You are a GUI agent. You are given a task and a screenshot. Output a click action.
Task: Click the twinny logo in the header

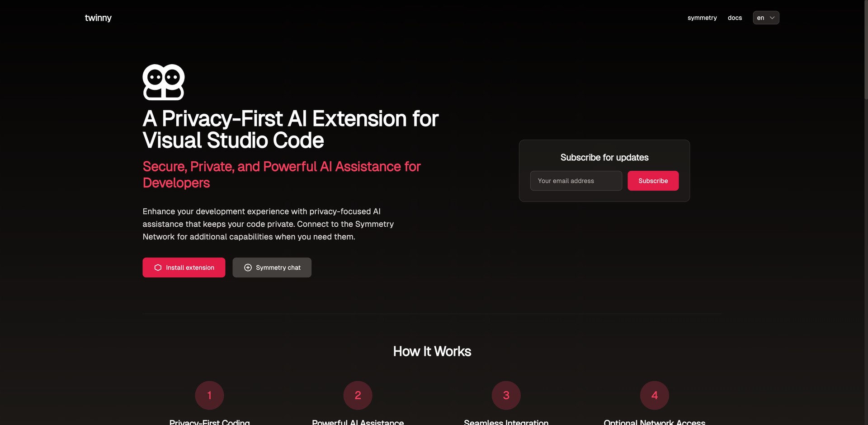pyautogui.click(x=98, y=18)
